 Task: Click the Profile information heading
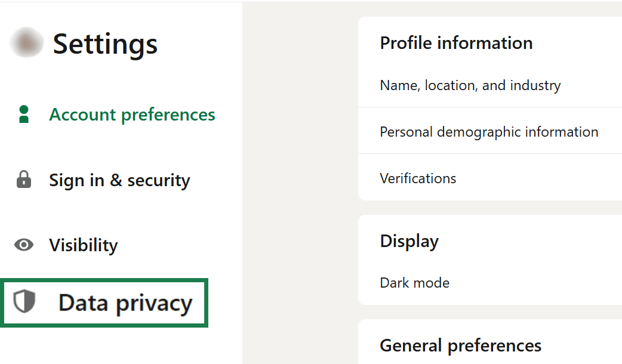pyautogui.click(x=456, y=42)
